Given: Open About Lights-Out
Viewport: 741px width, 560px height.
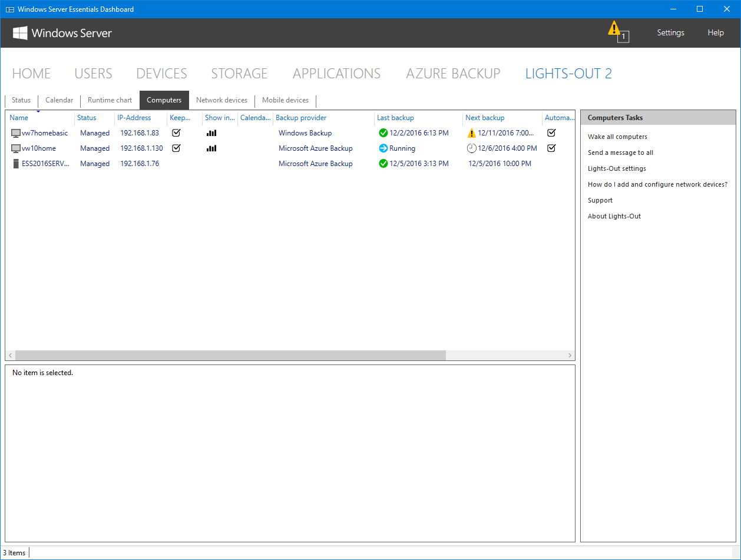Looking at the screenshot, I should pyautogui.click(x=614, y=216).
